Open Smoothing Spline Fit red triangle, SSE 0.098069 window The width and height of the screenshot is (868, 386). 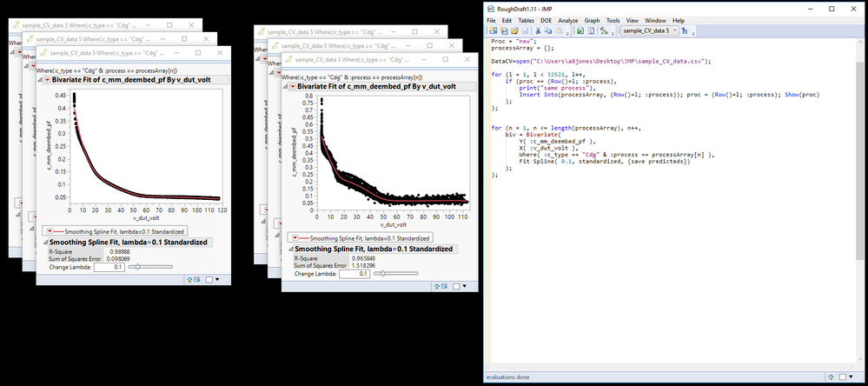point(50,231)
